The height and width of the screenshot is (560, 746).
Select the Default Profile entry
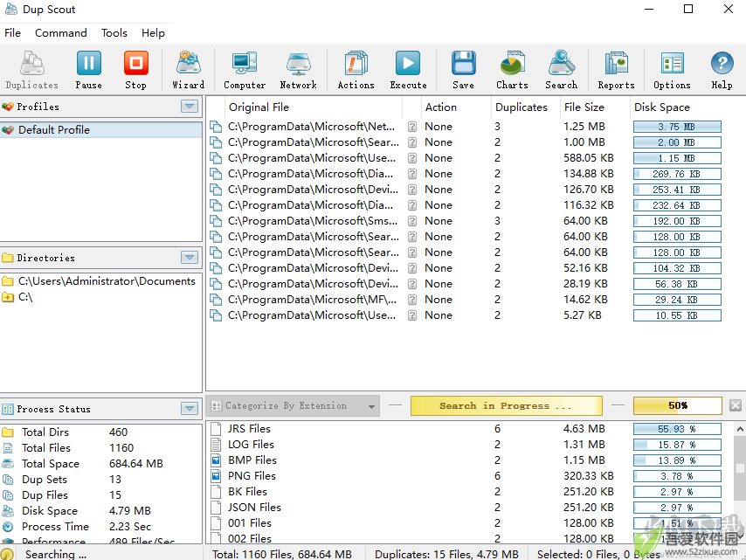[100, 130]
